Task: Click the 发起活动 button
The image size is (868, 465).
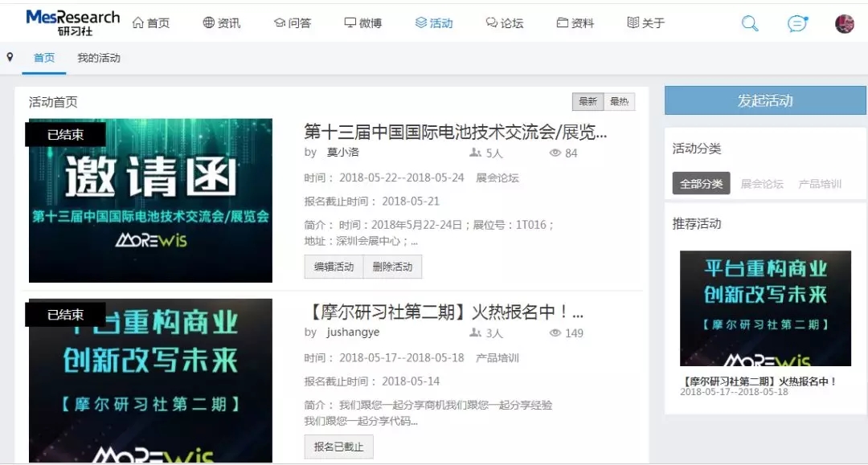Action: 765,100
